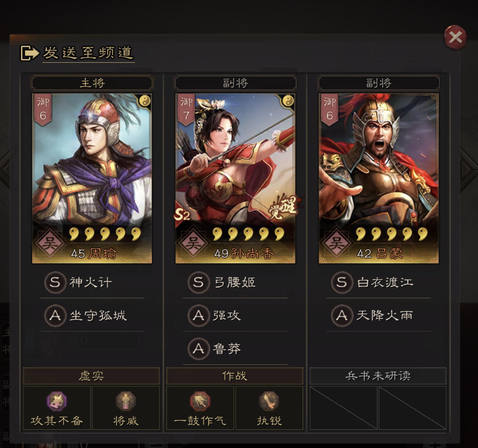The image size is (478, 448).
Task: Tap the yin-yang icon on 孙尚香 card
Action: pos(288,101)
